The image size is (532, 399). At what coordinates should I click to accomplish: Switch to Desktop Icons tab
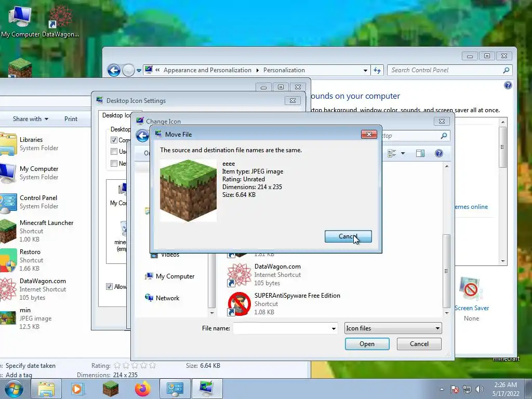pyautogui.click(x=116, y=115)
